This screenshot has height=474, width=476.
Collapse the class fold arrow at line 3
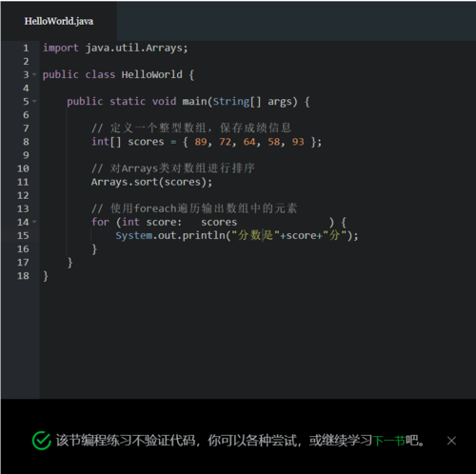[x=34, y=74]
